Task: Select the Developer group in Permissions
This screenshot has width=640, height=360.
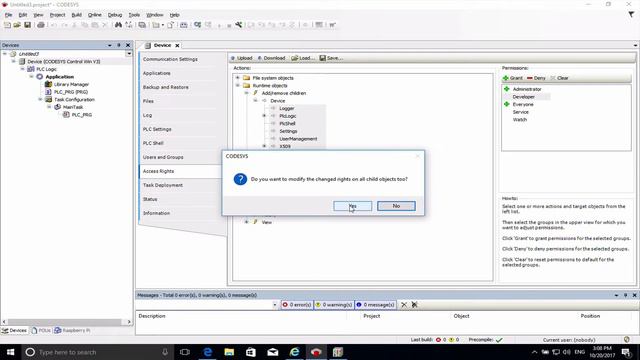Action: 524,97
